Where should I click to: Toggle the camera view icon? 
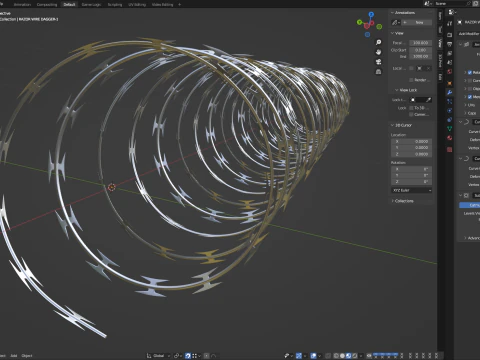tap(379, 62)
